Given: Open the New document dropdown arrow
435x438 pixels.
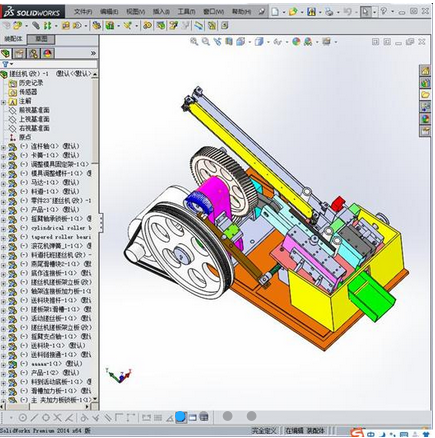Looking at the screenshot, I should click(x=284, y=12).
